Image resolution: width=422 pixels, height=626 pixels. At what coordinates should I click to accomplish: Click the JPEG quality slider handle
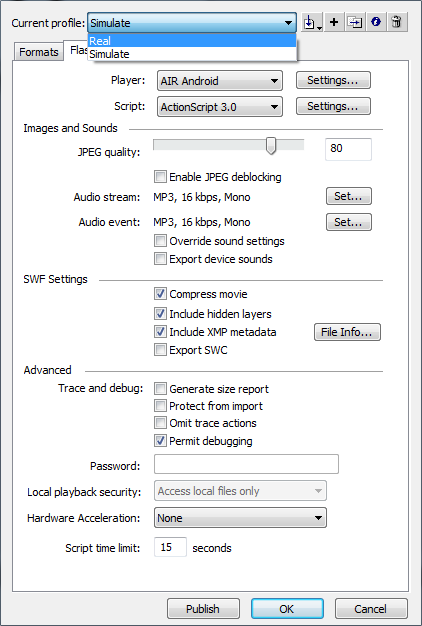[271, 146]
